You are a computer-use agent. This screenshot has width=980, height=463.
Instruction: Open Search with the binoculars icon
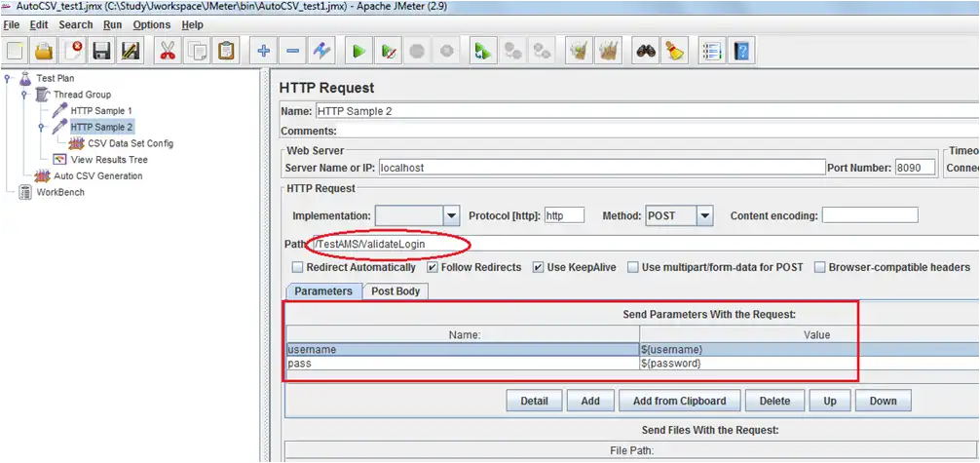point(646,51)
